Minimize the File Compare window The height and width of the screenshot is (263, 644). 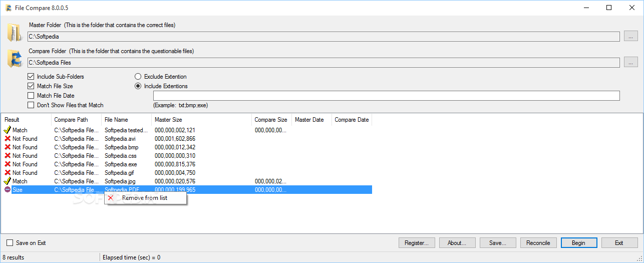[586, 8]
